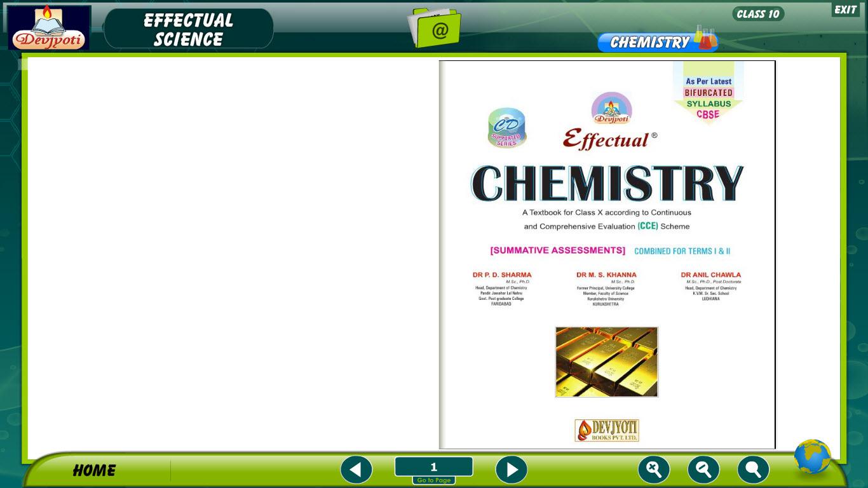This screenshot has height=488, width=868.
Task: Click the Effectual script title on the cover
Action: [609, 140]
